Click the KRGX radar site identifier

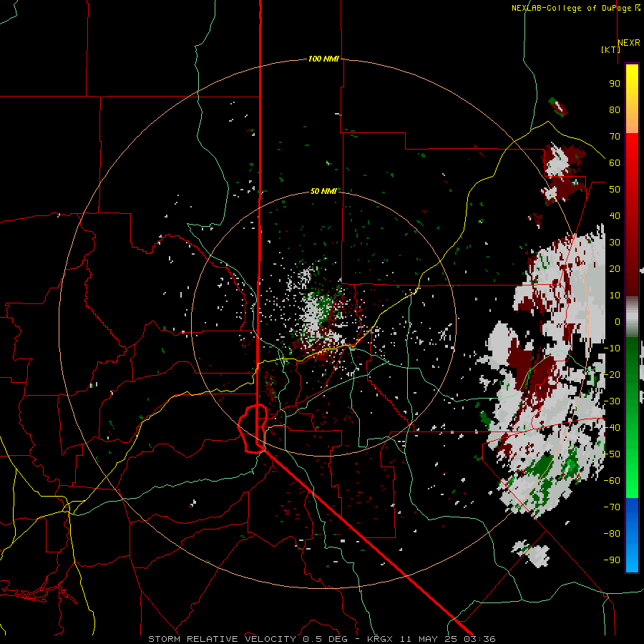[x=380, y=639]
